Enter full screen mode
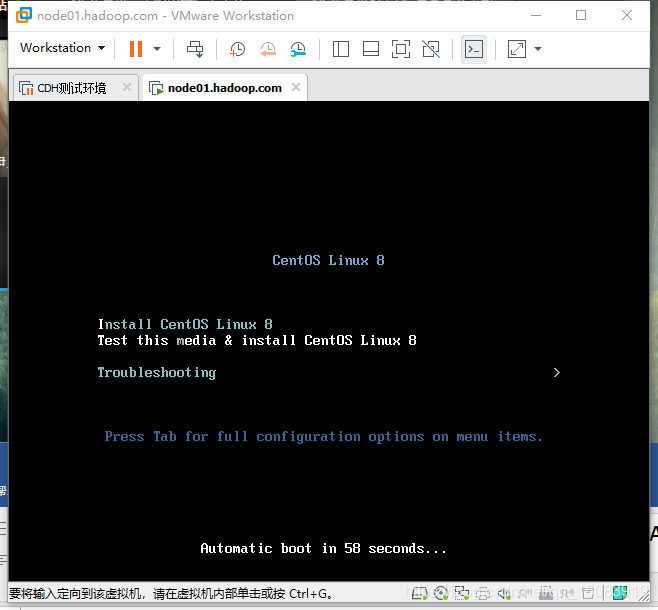 pyautogui.click(x=401, y=49)
